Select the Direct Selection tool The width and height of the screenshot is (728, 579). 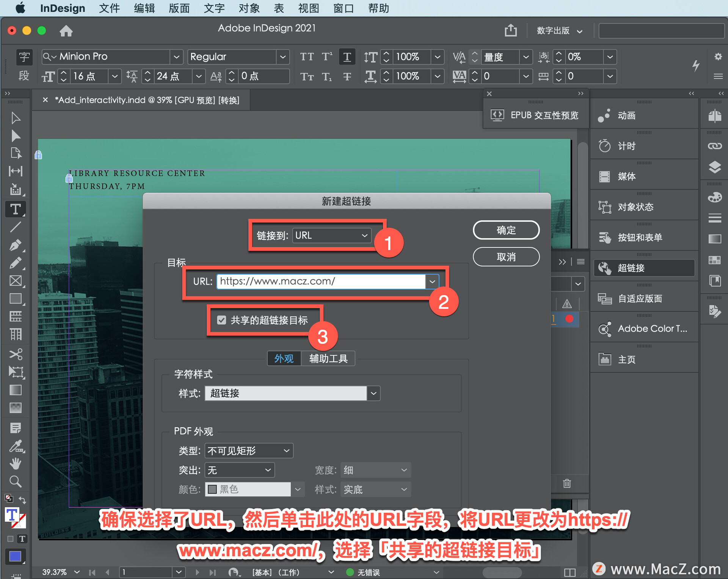point(16,136)
